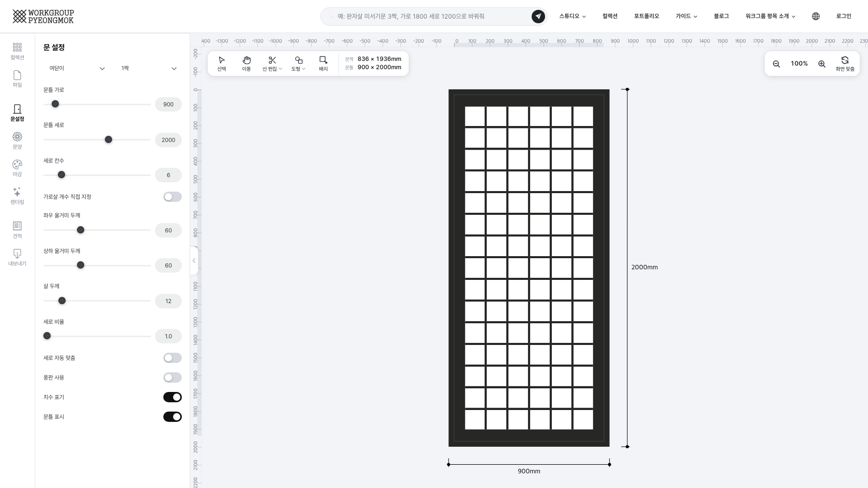The height and width of the screenshot is (488, 868).
Task: Go to the 포트폴리오 nav item
Action: [646, 17]
